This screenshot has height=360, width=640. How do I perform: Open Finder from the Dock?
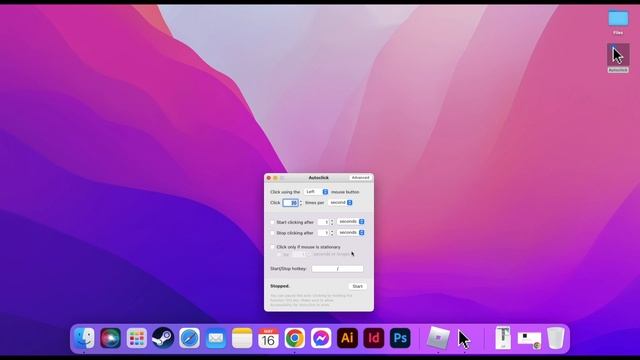pyautogui.click(x=84, y=338)
